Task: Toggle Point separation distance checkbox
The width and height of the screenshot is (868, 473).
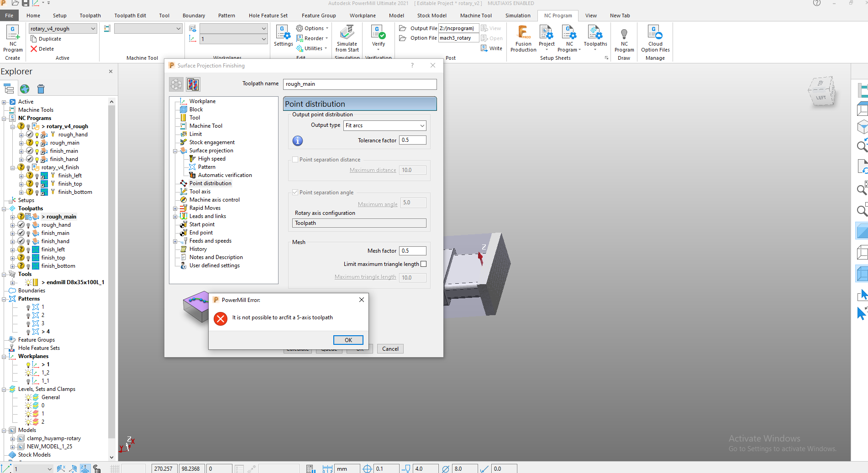Action: pos(295,160)
